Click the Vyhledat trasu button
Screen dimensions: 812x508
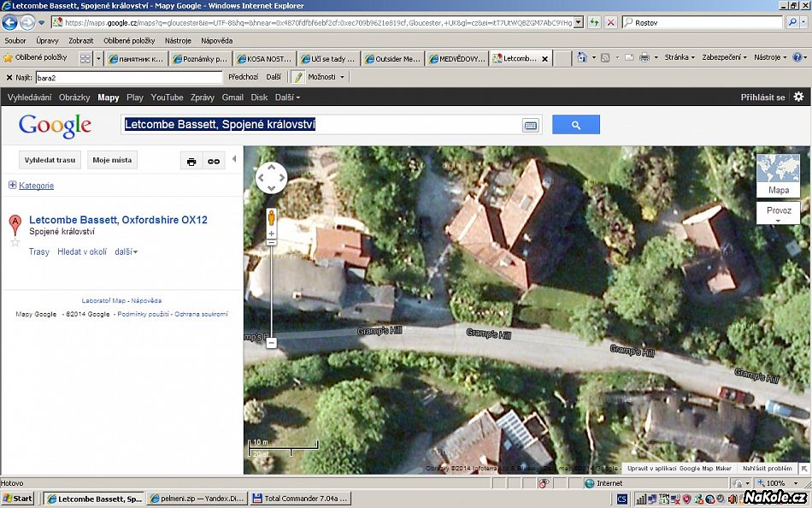pyautogui.click(x=50, y=160)
